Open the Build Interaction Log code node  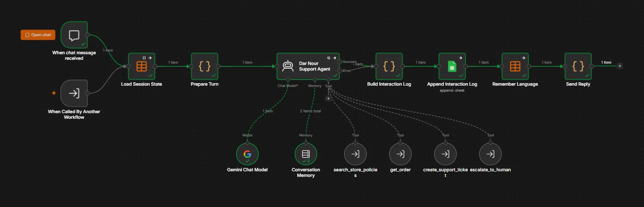[x=389, y=66]
